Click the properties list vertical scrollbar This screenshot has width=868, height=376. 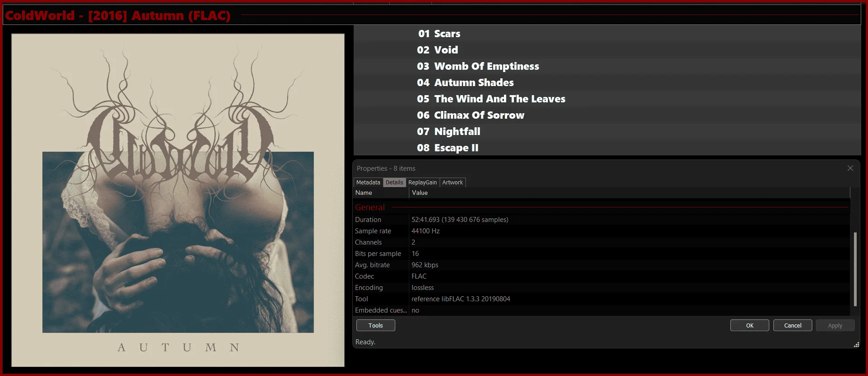(x=855, y=269)
